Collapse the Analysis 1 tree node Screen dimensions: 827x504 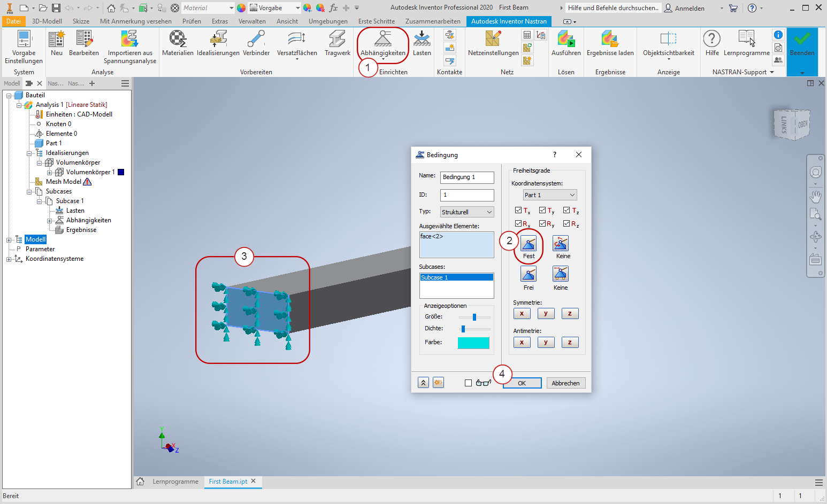19,105
